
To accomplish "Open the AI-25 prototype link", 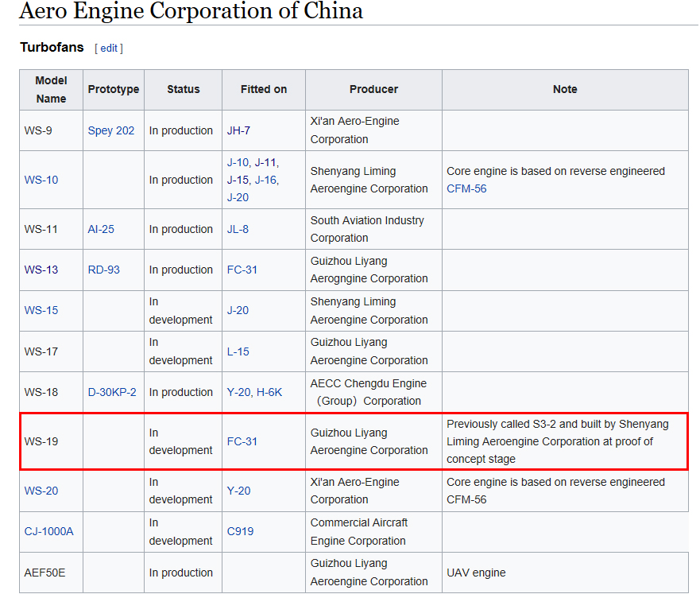I will (101, 229).
